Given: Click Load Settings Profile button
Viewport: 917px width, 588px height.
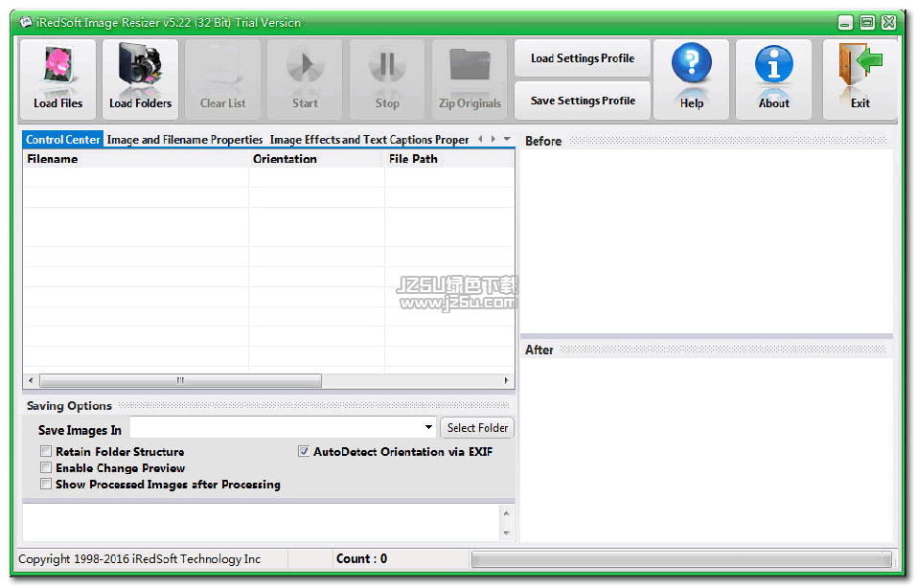Looking at the screenshot, I should (x=583, y=58).
